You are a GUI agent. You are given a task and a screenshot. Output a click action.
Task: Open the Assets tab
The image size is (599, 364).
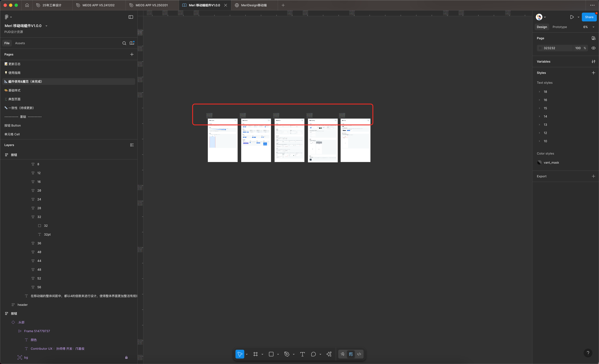[20, 43]
